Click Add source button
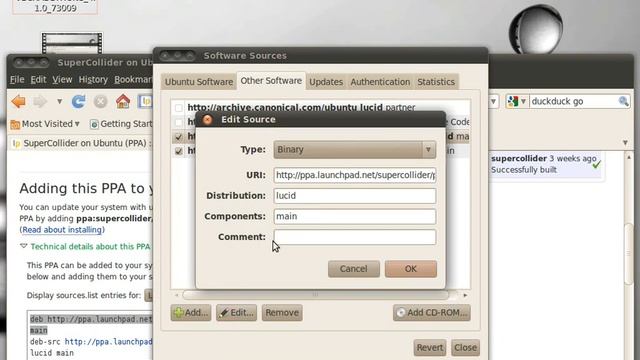640x360 pixels. pos(191,313)
